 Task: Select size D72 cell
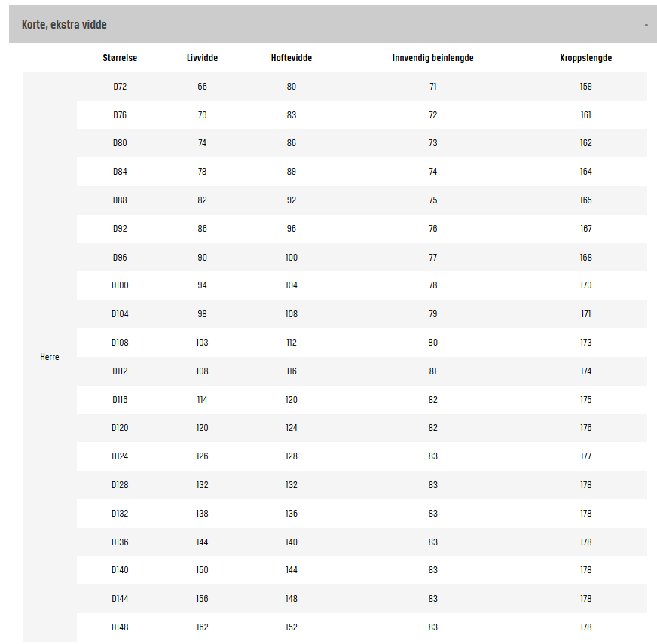coord(120,87)
